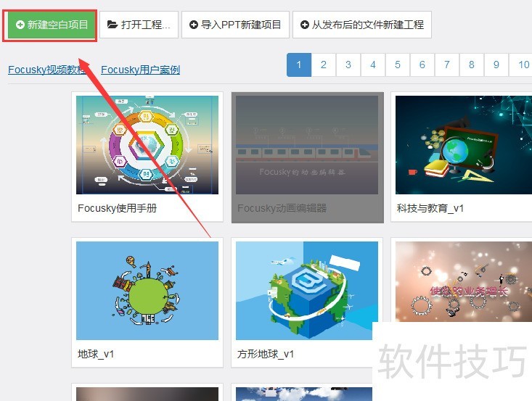Click the plus icon on 新建空白项目
The width and height of the screenshot is (532, 401).
click(20, 25)
